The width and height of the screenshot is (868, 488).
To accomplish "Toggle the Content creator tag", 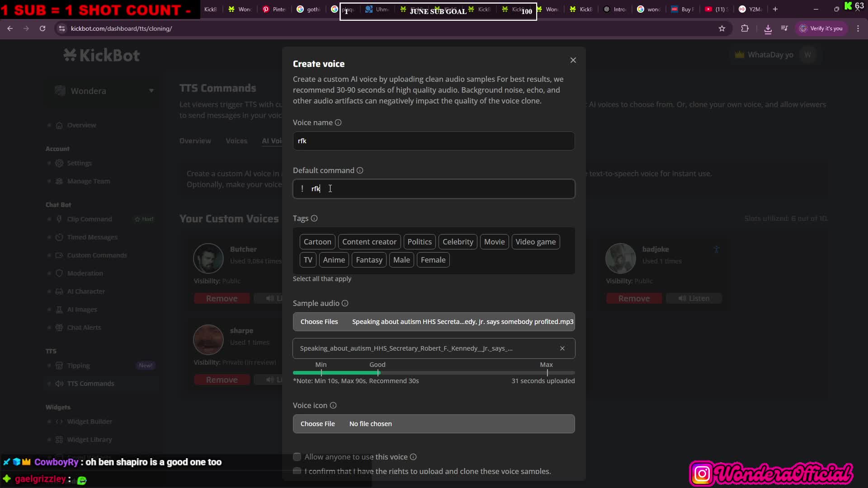I will [369, 242].
